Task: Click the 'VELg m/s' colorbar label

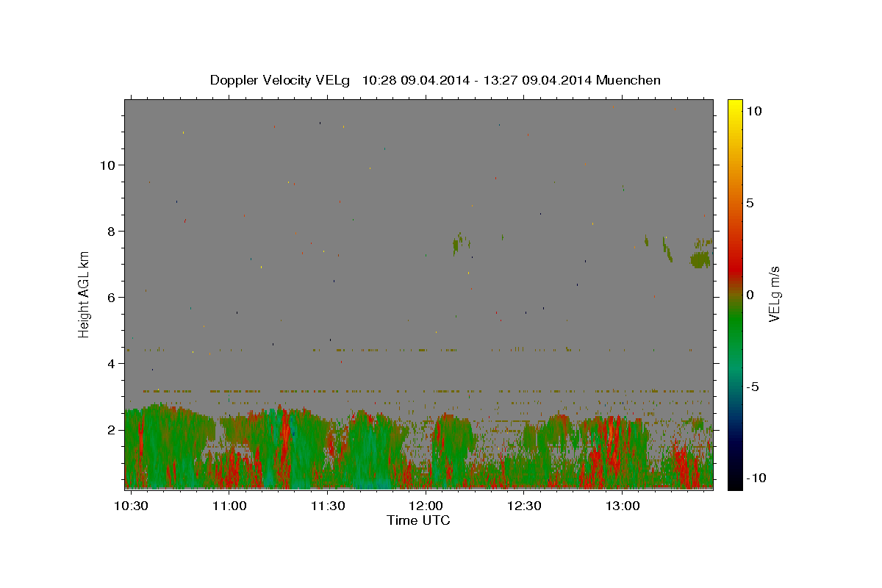Action: coord(774,295)
